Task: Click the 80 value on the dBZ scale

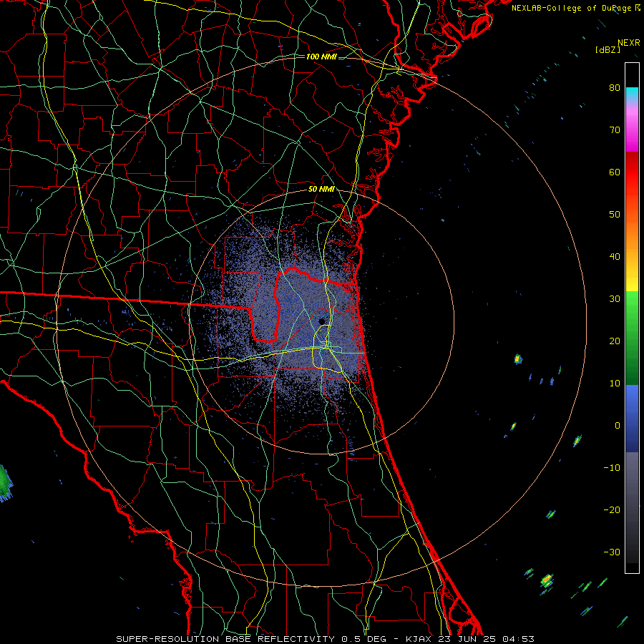Action: click(615, 87)
